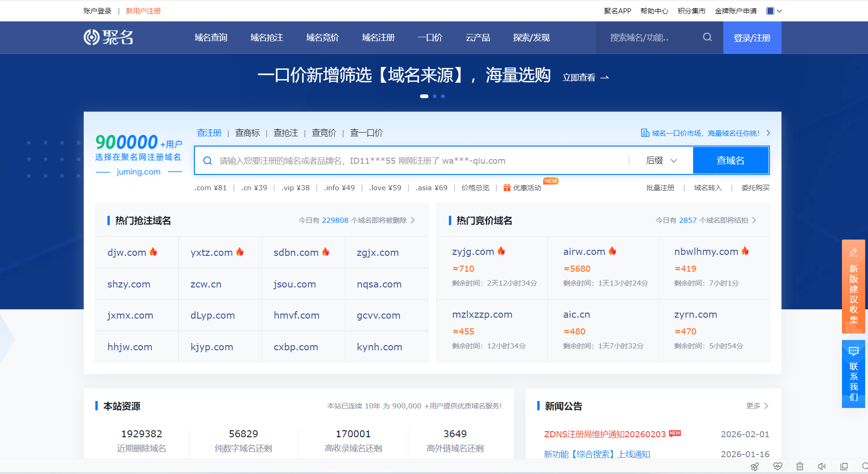The width and height of the screenshot is (868, 474).
Task: Open the 域名竞价 navigation menu
Action: [322, 38]
